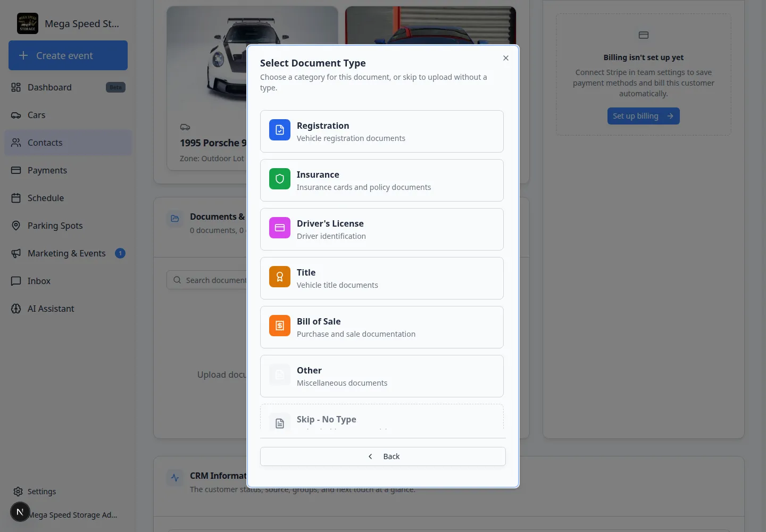Click the pink Driver's License card icon
The image size is (766, 532).
pyautogui.click(x=280, y=228)
